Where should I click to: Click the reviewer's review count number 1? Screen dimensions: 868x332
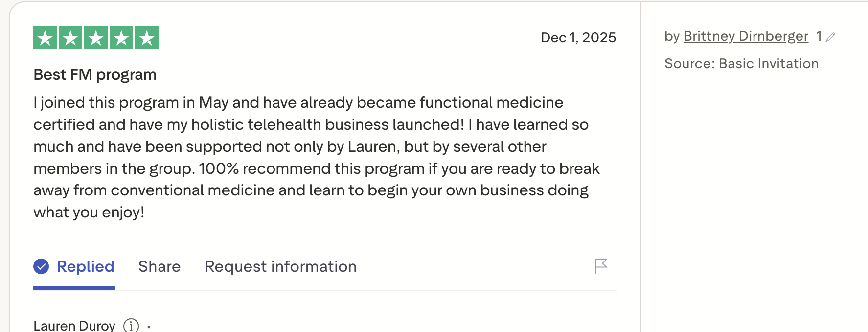click(x=819, y=36)
